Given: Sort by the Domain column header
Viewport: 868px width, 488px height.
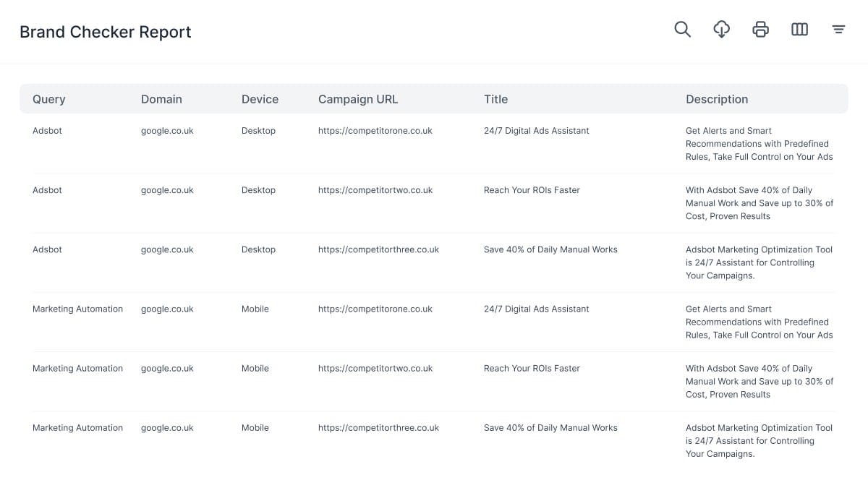Looking at the screenshot, I should 161,99.
